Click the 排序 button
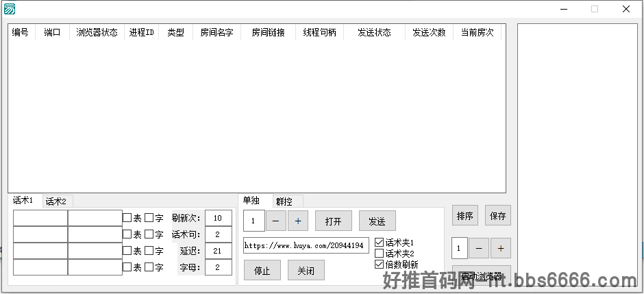Image resolution: width=644 pixels, height=294 pixels. pos(465,216)
